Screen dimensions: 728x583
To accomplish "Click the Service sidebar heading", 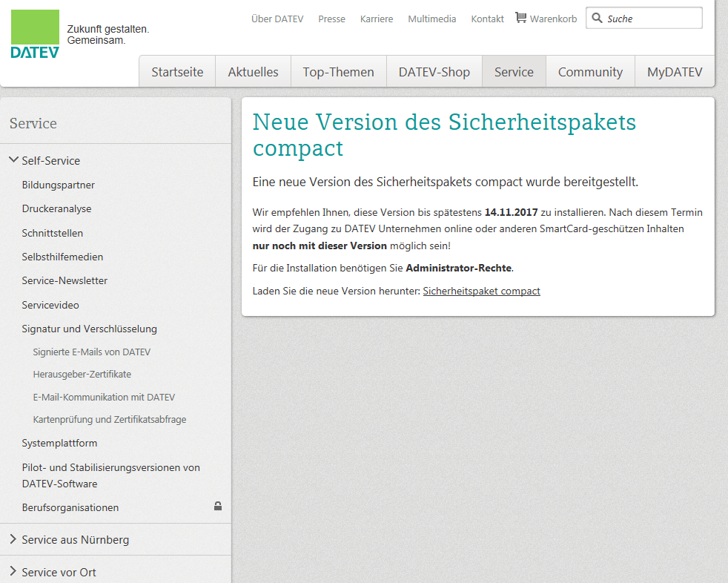I will pos(33,123).
